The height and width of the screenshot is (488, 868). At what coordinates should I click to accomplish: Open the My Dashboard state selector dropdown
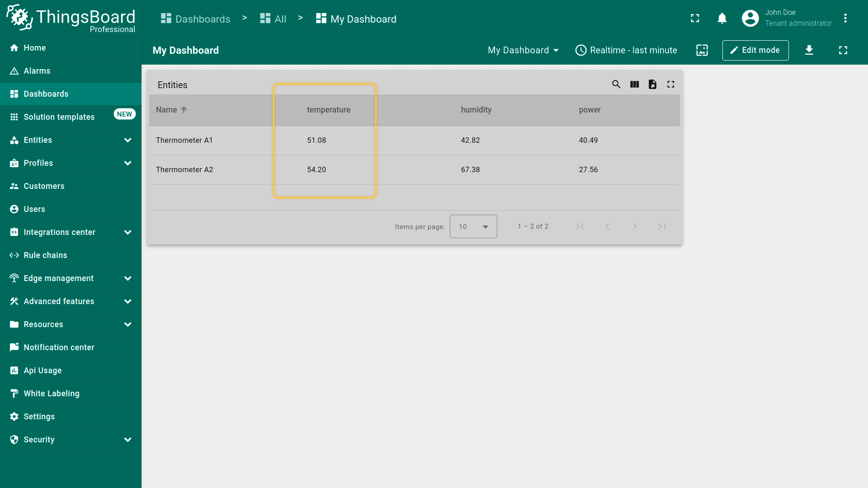[523, 50]
